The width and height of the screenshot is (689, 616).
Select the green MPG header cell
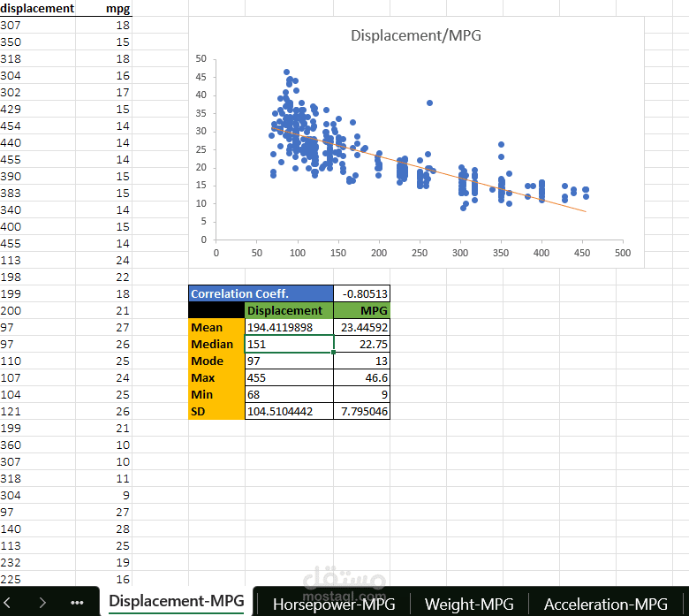tap(361, 310)
